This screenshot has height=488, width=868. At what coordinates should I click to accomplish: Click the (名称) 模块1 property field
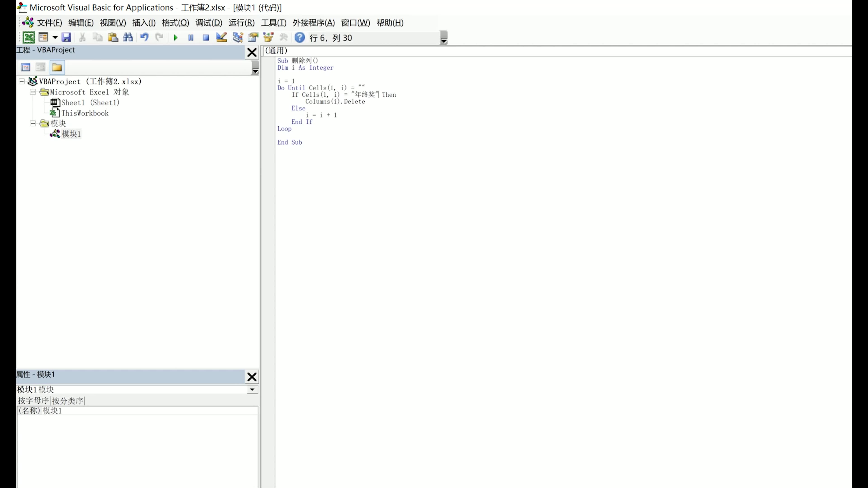pos(52,411)
